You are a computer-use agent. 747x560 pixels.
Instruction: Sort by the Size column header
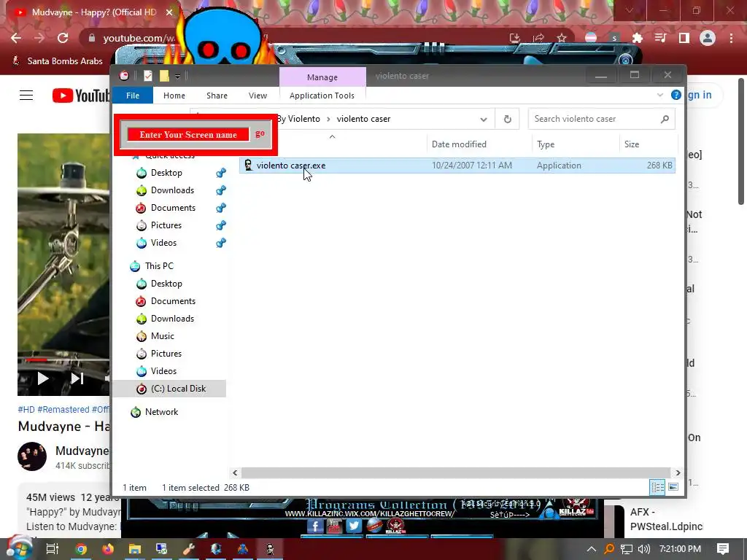[x=632, y=144]
